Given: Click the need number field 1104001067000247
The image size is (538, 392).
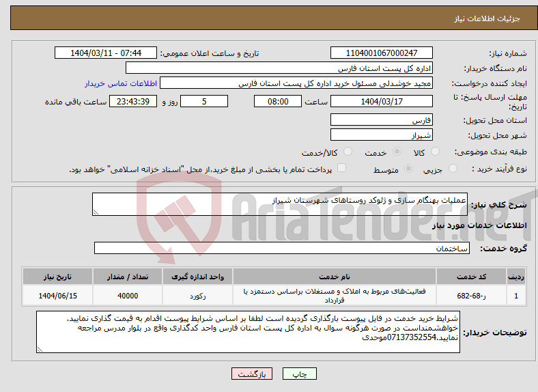Looking at the screenshot, I should coord(382,53).
